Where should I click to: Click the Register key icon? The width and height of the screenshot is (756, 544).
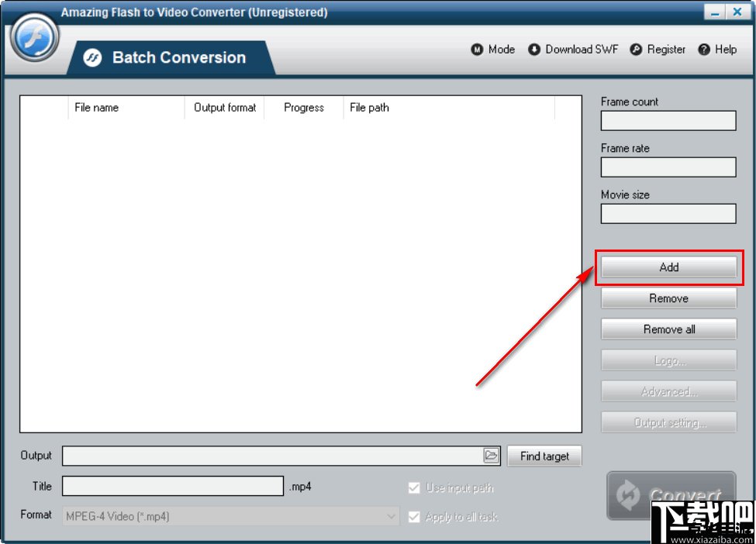tap(636, 50)
